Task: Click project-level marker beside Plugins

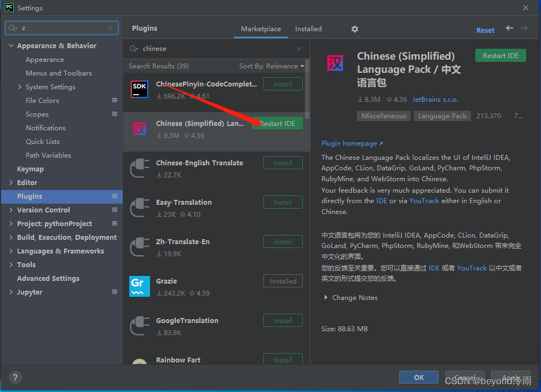Action: click(x=115, y=197)
